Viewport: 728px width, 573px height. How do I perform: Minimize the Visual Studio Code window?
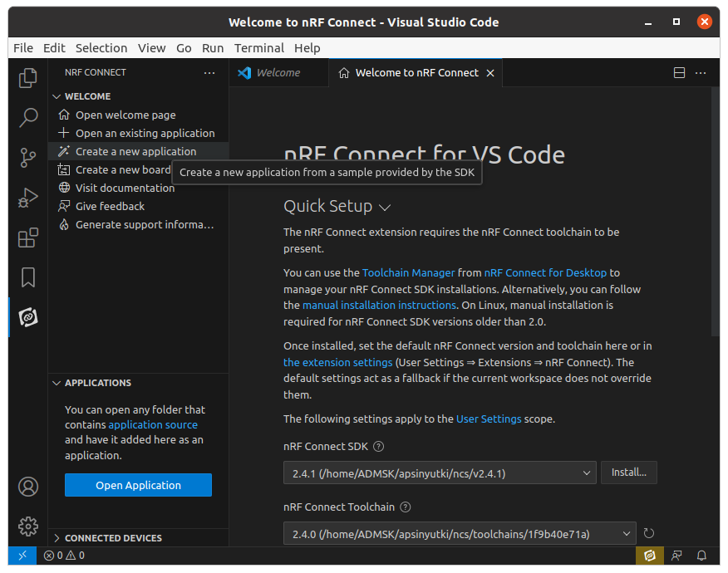pos(648,22)
